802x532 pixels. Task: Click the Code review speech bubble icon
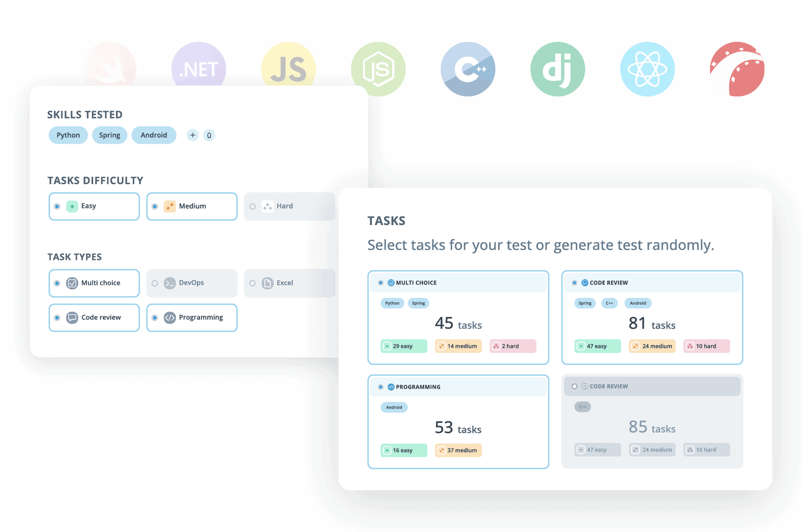pos(72,317)
